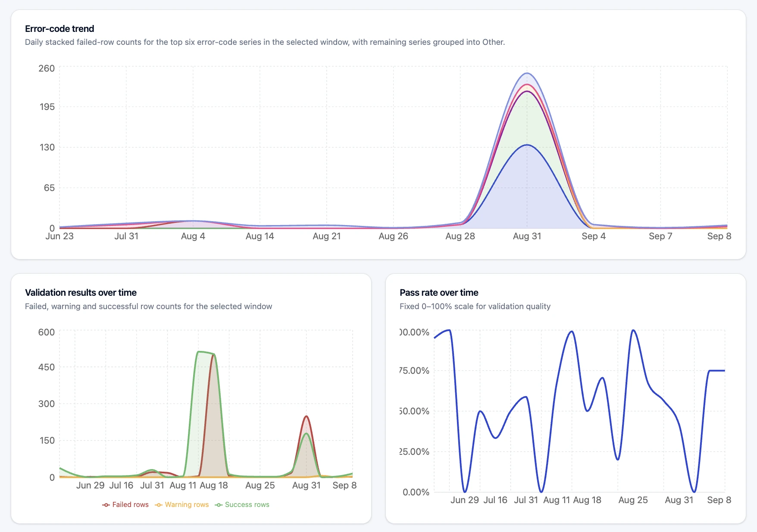Click Jul 16 label on Pass rate chart axis
This screenshot has height=532, width=757.
495,500
